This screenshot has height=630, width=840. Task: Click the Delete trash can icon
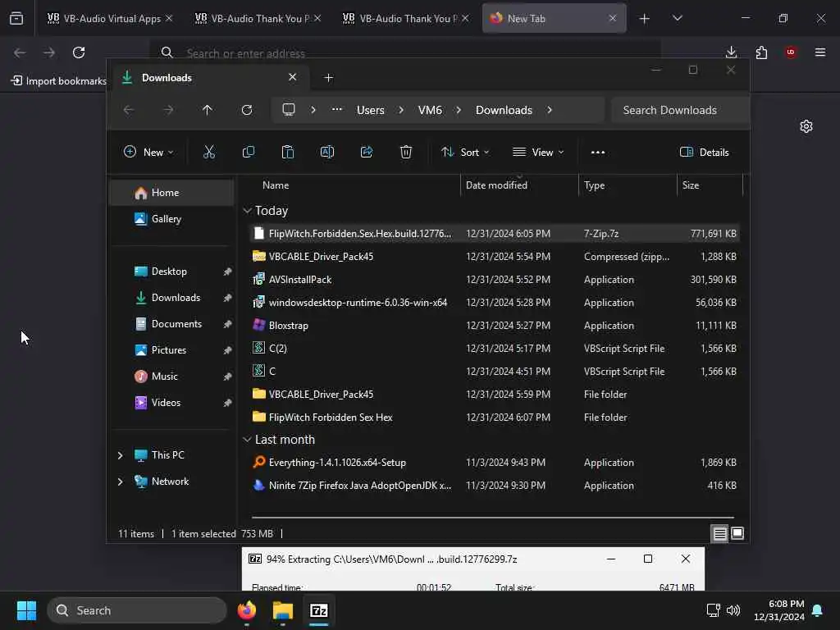click(406, 152)
